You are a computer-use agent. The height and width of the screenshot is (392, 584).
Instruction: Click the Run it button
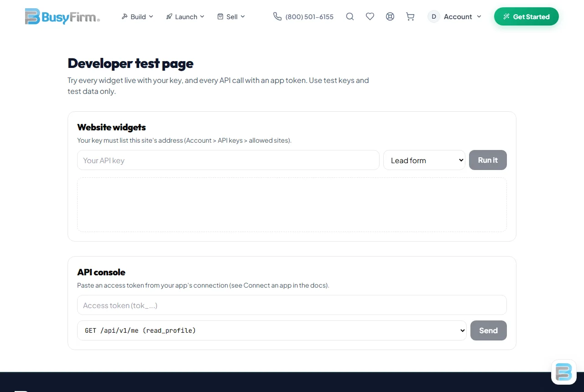tap(488, 160)
